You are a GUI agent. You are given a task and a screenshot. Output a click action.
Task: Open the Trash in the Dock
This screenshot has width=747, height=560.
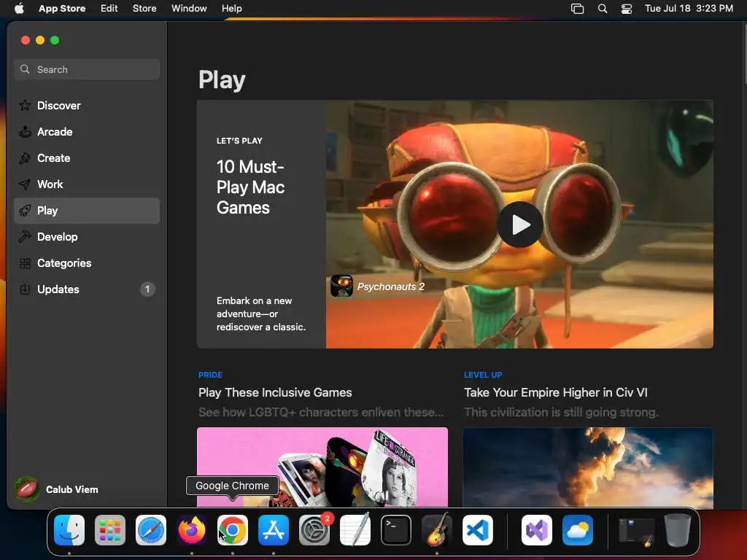[678, 530]
